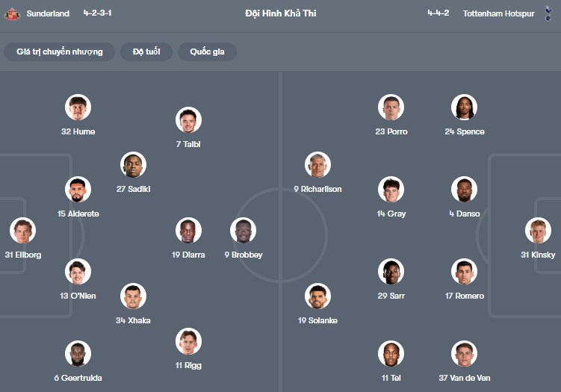Screen dimensions: 561x392
Task: Click goalkeeper Kinsky's photo
Action: tap(538, 231)
